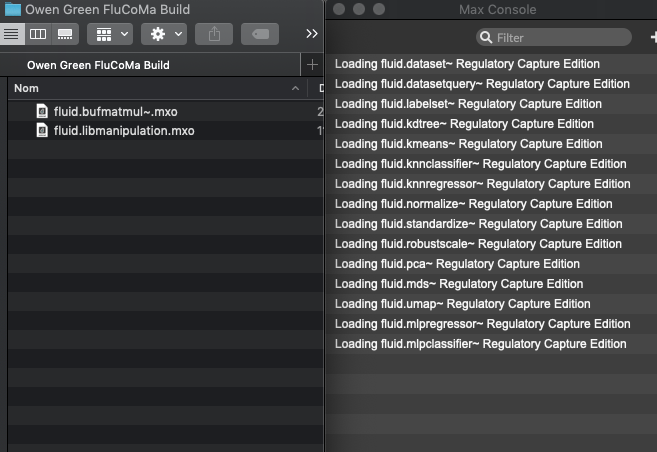The height and width of the screenshot is (452, 657).
Task: Open the gear action menu
Action: click(x=164, y=34)
